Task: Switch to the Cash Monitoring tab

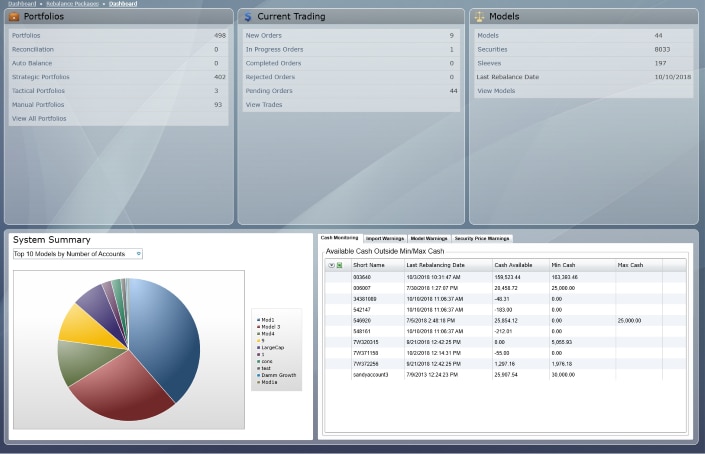Action: point(339,238)
